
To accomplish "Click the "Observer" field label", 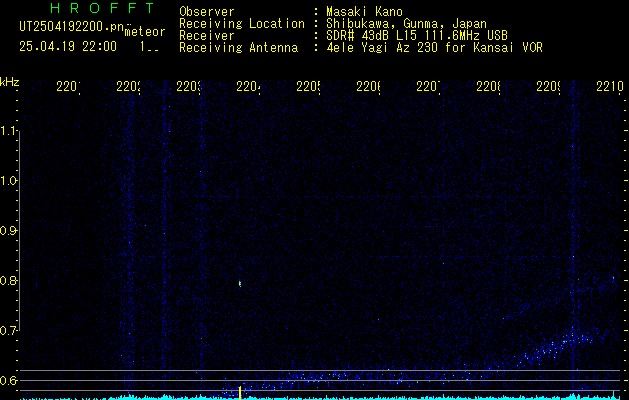I will pyautogui.click(x=207, y=12).
